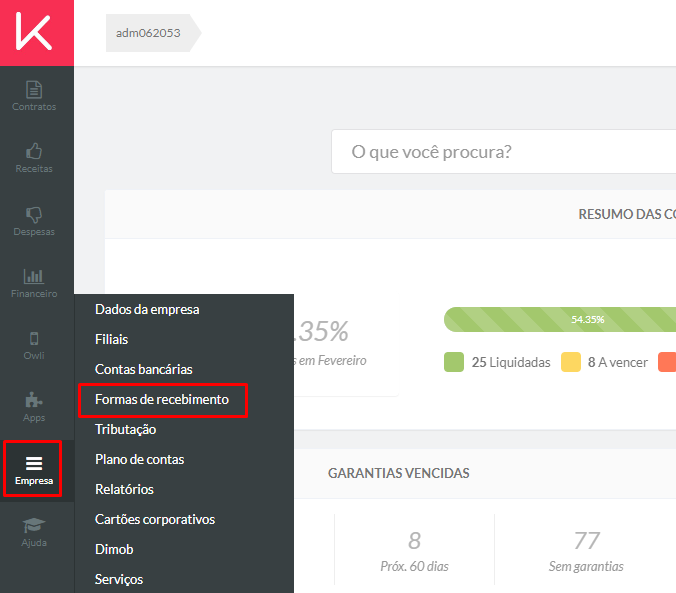
Task: Click the yellow A vencer legend swatch
Action: click(571, 362)
